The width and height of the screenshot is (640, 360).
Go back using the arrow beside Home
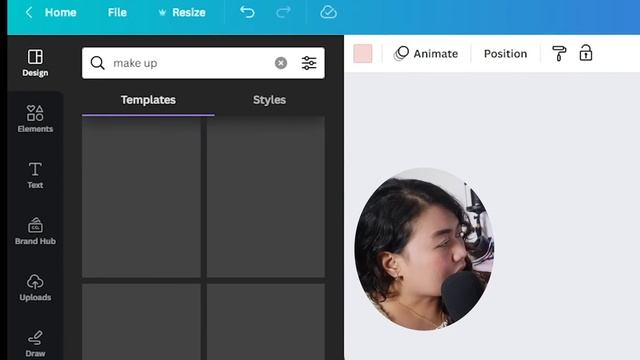click(x=29, y=12)
